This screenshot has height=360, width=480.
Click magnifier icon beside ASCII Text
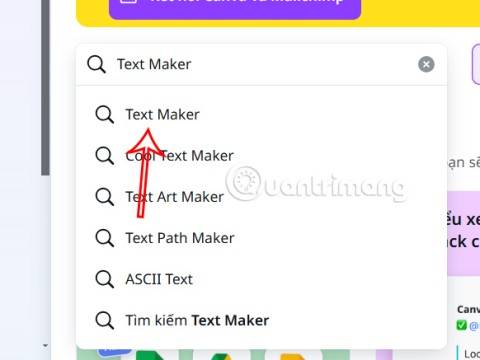click(105, 279)
